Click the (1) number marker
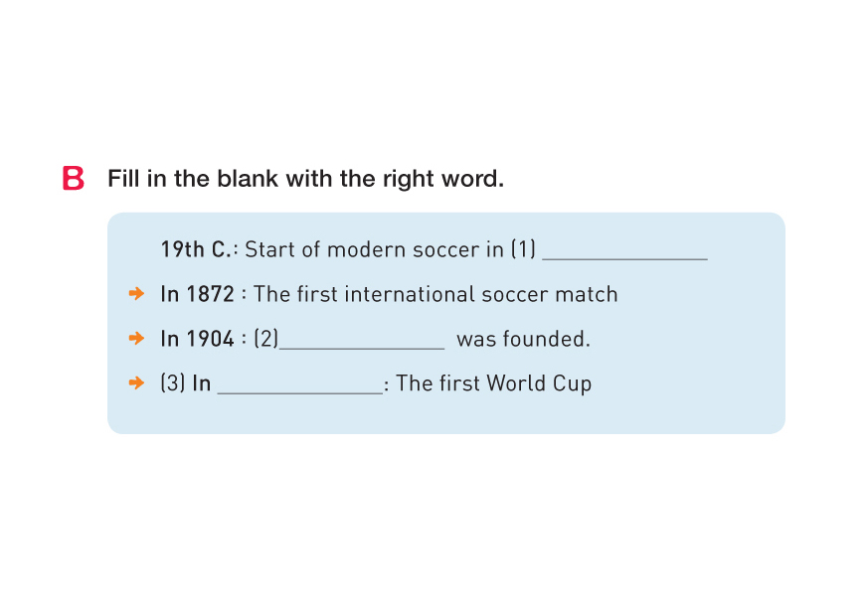The image size is (868, 608). coord(523,249)
